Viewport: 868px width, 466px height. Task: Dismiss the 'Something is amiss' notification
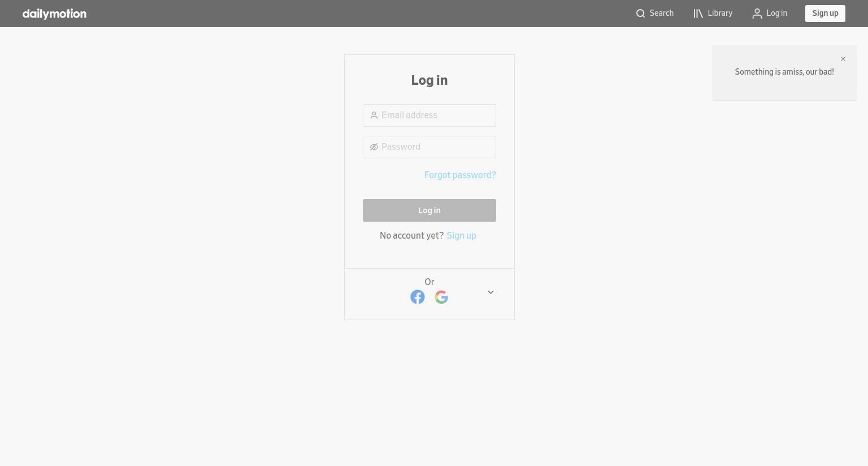[x=843, y=59]
